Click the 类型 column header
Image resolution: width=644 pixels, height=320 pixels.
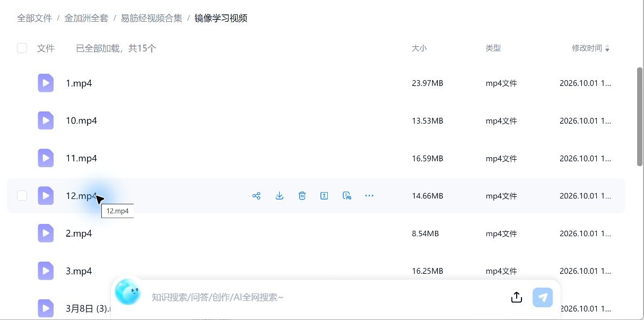point(493,48)
